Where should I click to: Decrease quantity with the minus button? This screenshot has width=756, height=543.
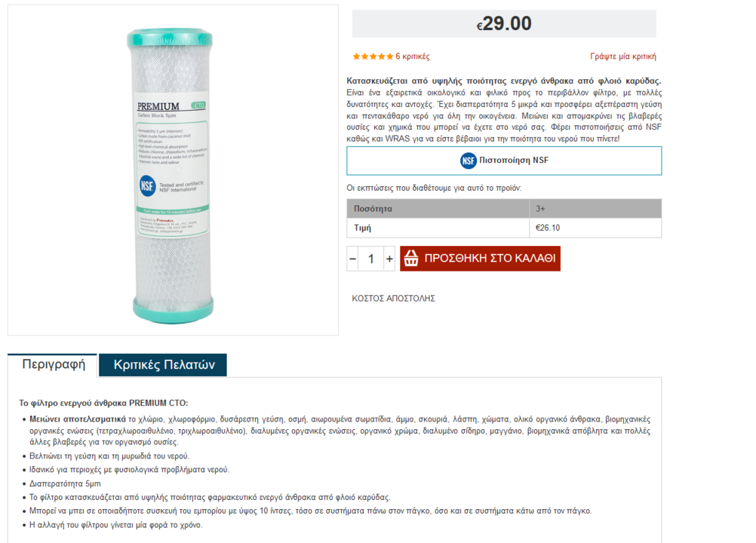352,259
